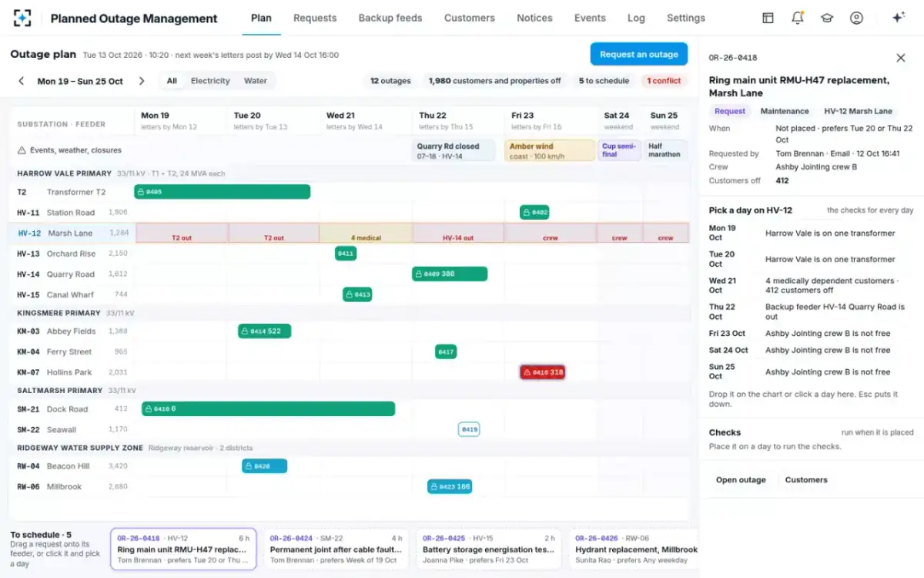The image size is (924, 578).
Task: Select outage 0414 on Abbey Fields
Action: [265, 331]
